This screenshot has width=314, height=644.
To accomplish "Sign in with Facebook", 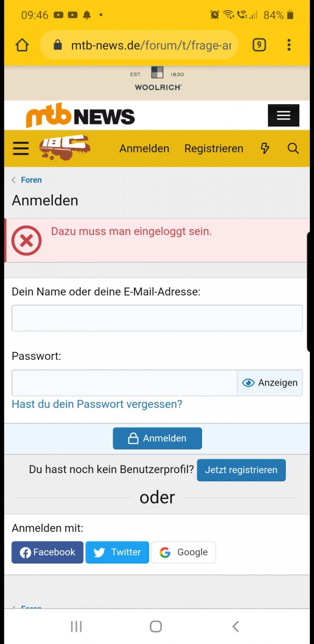I will coord(48,552).
